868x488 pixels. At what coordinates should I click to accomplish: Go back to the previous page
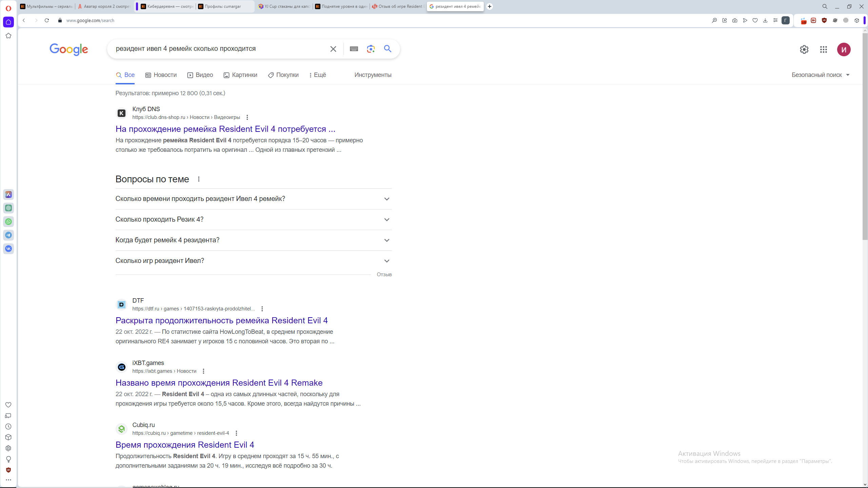pyautogui.click(x=24, y=20)
